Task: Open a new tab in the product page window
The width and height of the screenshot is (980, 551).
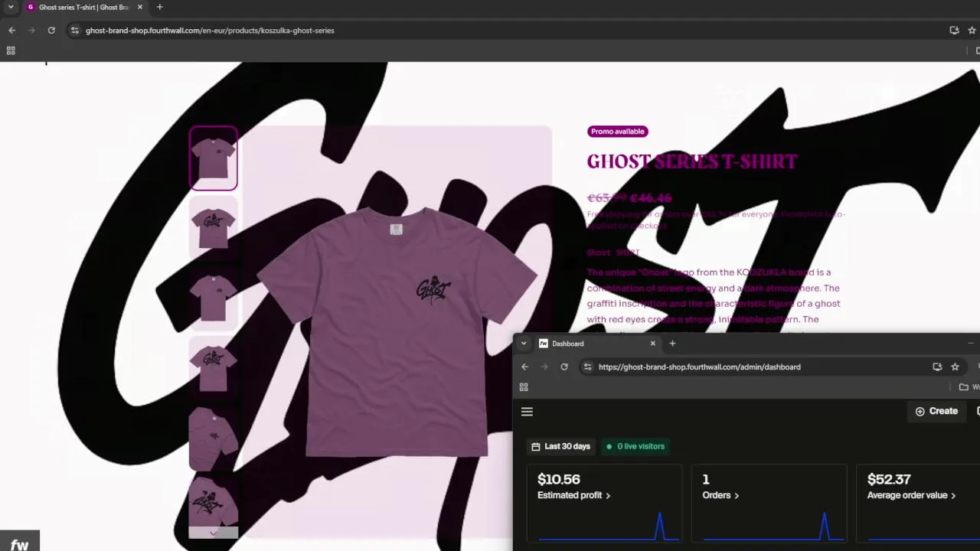Action: click(159, 7)
